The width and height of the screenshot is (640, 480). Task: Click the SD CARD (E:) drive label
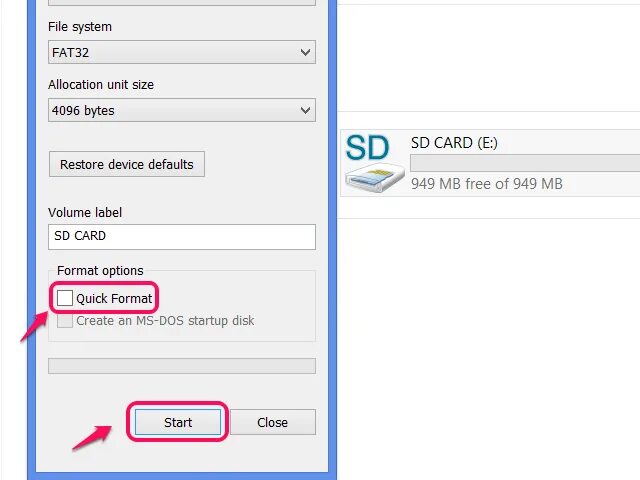coord(454,143)
